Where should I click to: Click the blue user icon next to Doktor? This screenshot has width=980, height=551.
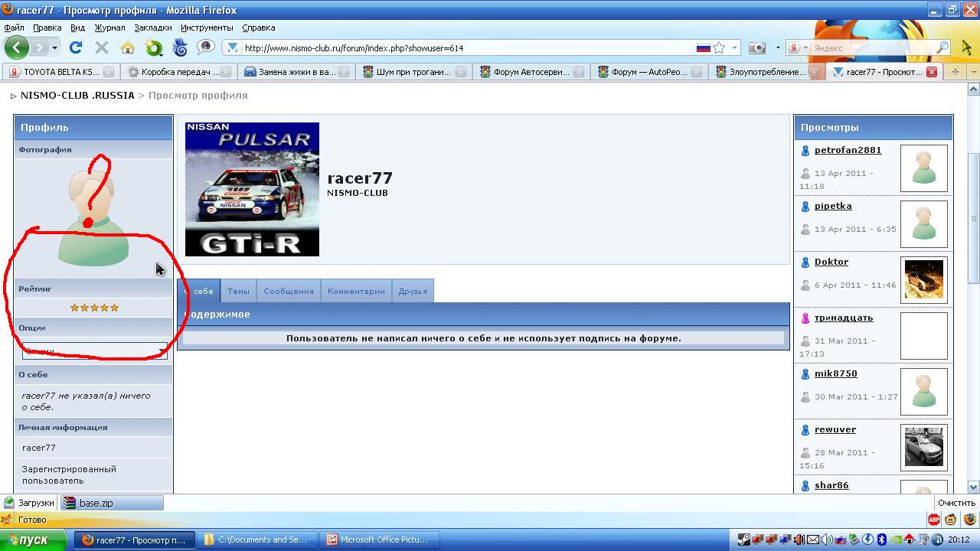coord(805,262)
